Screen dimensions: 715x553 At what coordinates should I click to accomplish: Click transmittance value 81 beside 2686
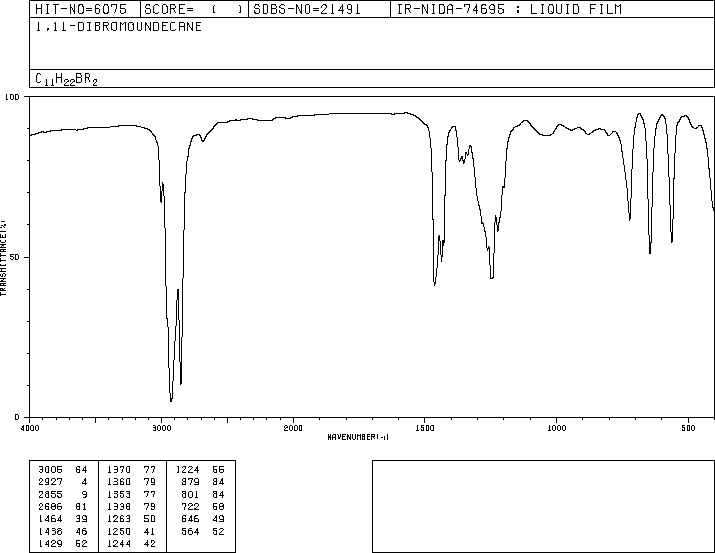click(x=81, y=506)
